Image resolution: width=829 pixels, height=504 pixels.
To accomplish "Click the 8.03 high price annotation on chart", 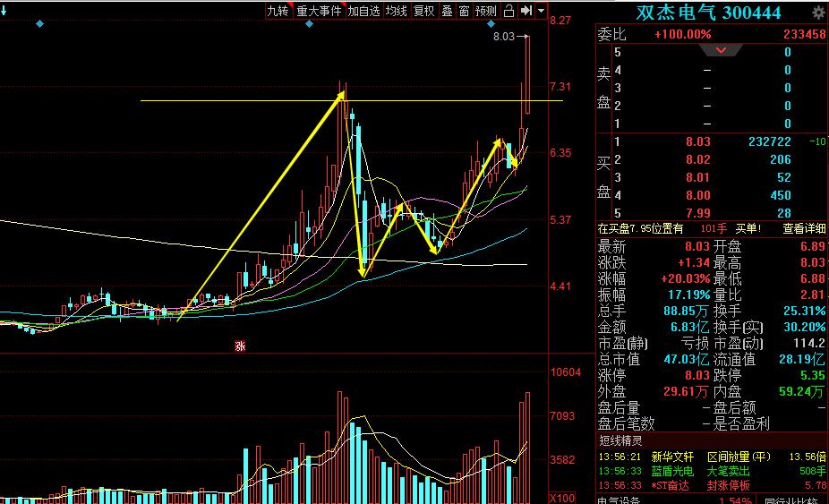I will tap(504, 37).
